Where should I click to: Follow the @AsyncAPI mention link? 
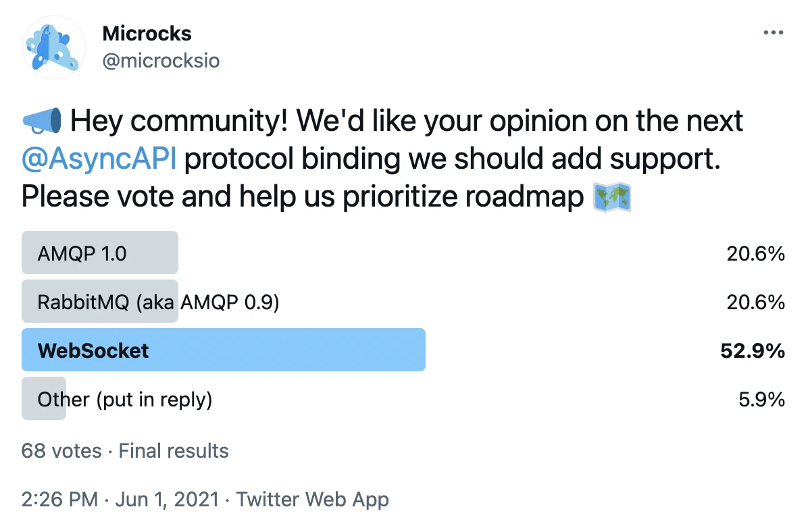[x=99, y=159]
